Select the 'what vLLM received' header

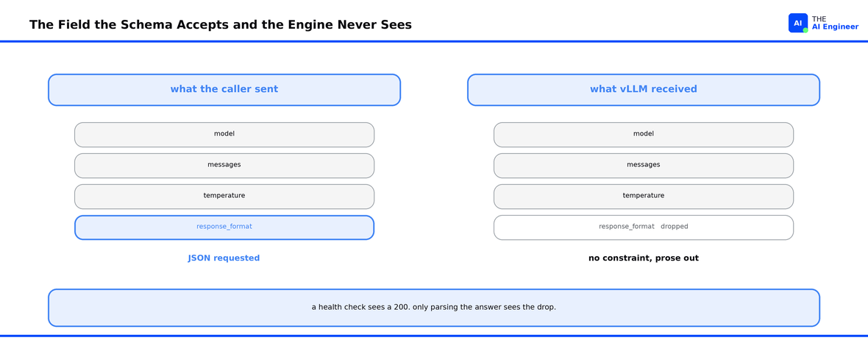(643, 90)
